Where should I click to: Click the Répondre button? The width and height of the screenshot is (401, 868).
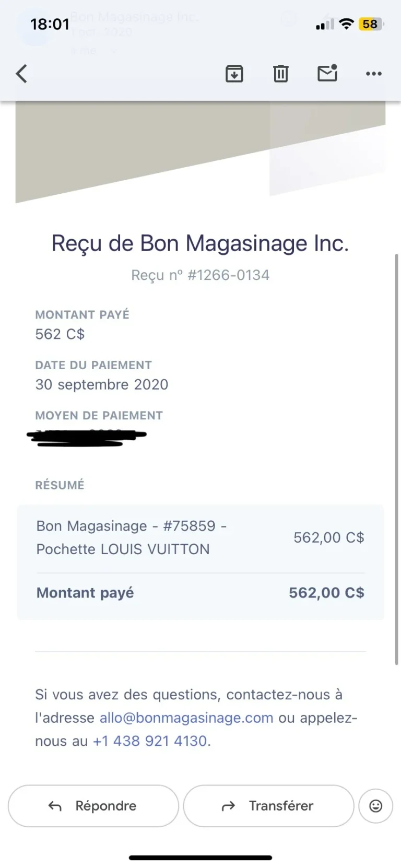click(x=93, y=806)
